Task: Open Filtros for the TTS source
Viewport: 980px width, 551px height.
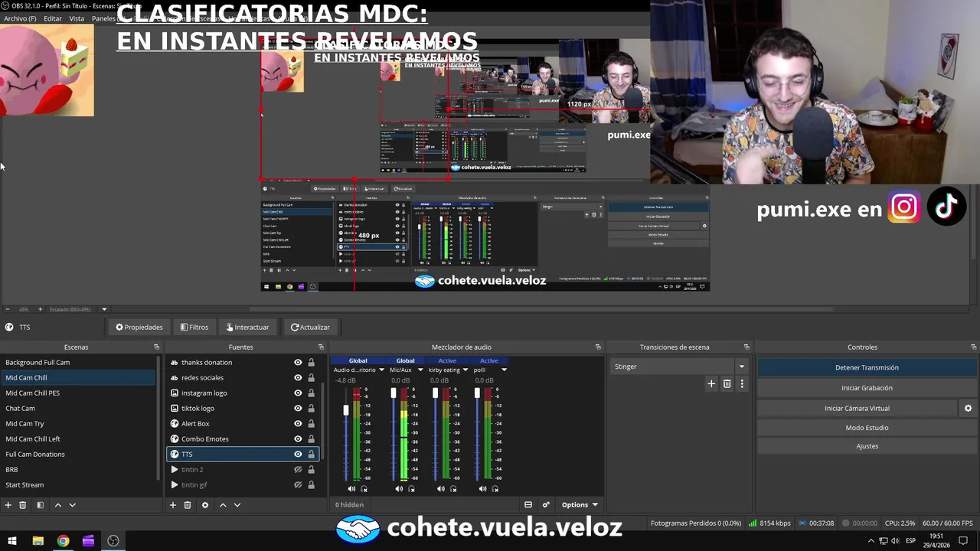Action: point(194,328)
